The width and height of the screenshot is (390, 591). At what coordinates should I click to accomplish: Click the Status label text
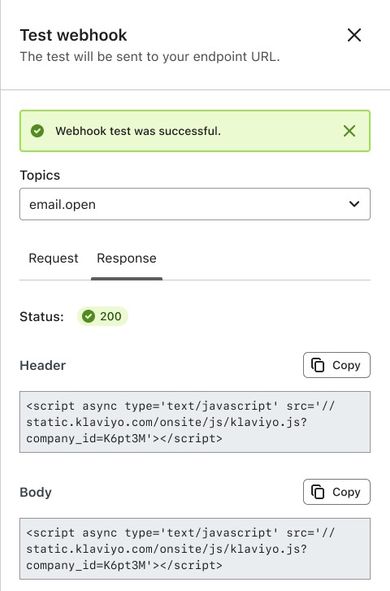(42, 317)
